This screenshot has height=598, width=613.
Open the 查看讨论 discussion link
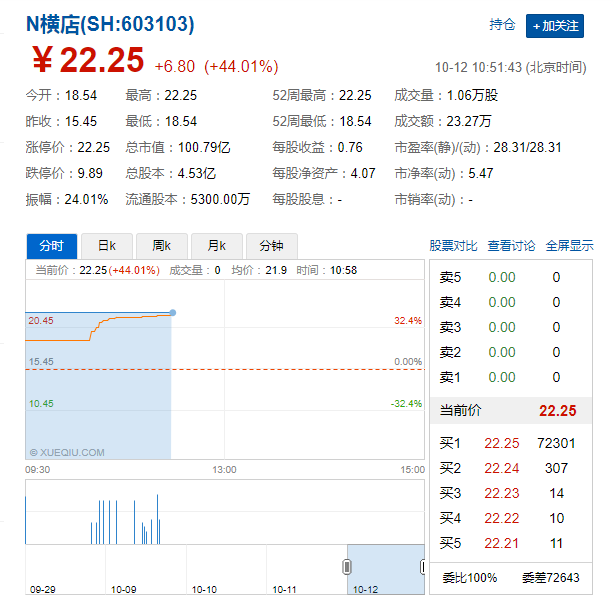[x=511, y=246]
